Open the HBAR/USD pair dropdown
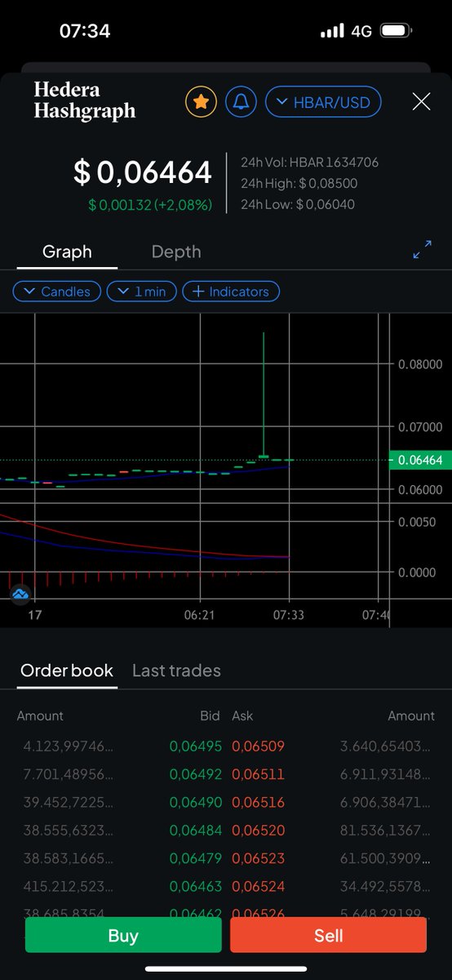Viewport: 452px width, 980px height. pyautogui.click(x=323, y=102)
